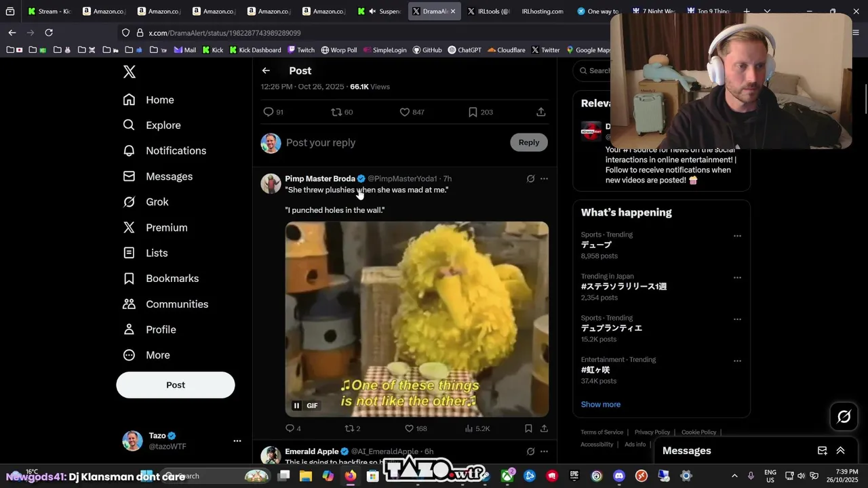Switch to the Stream - Kick tab
868x488 pixels.
click(x=50, y=12)
